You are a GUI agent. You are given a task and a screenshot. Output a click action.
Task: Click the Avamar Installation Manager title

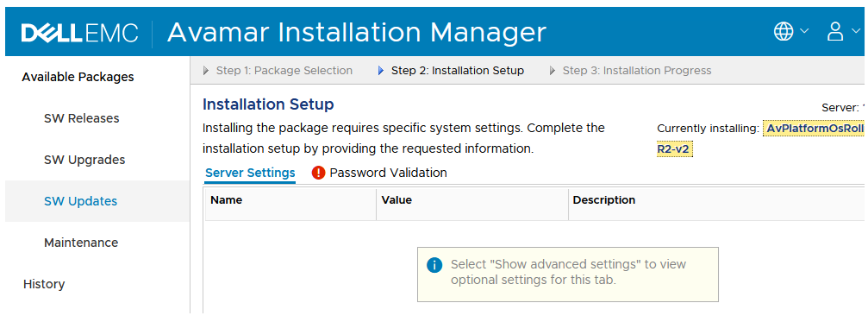357,33
